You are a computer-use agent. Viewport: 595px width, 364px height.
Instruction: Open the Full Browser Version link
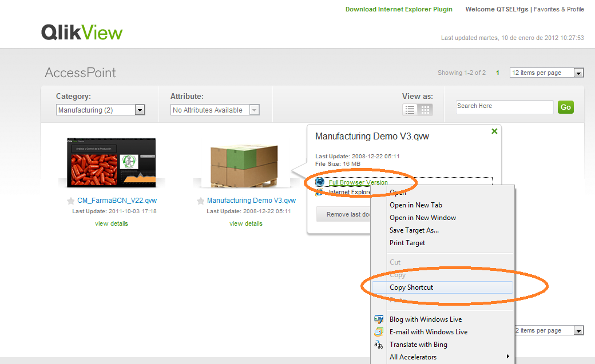[358, 182]
